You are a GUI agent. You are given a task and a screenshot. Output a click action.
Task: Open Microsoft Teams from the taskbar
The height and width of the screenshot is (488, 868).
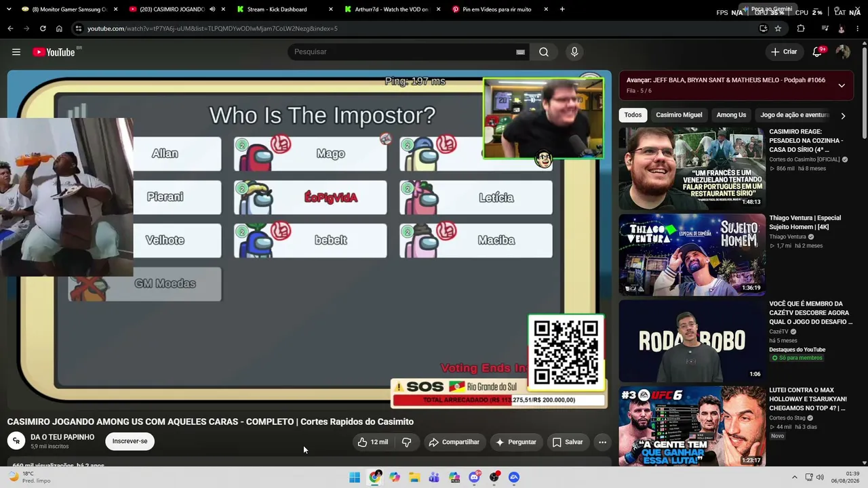[435, 477]
